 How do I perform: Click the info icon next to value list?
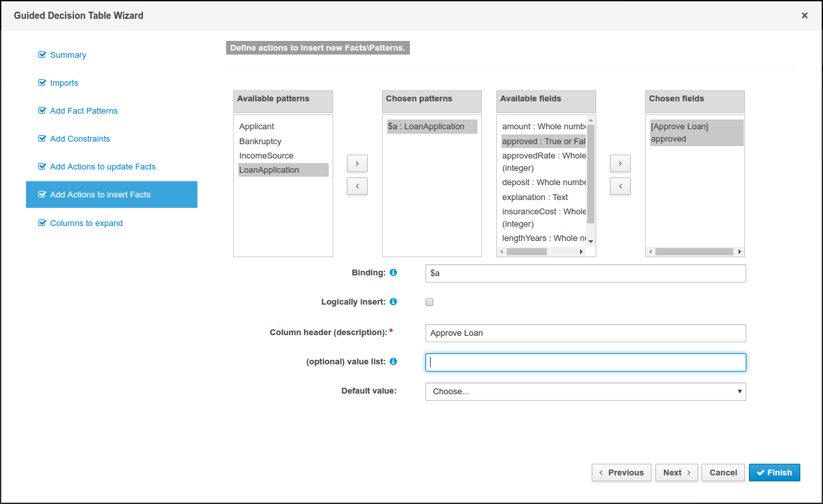pyautogui.click(x=393, y=362)
